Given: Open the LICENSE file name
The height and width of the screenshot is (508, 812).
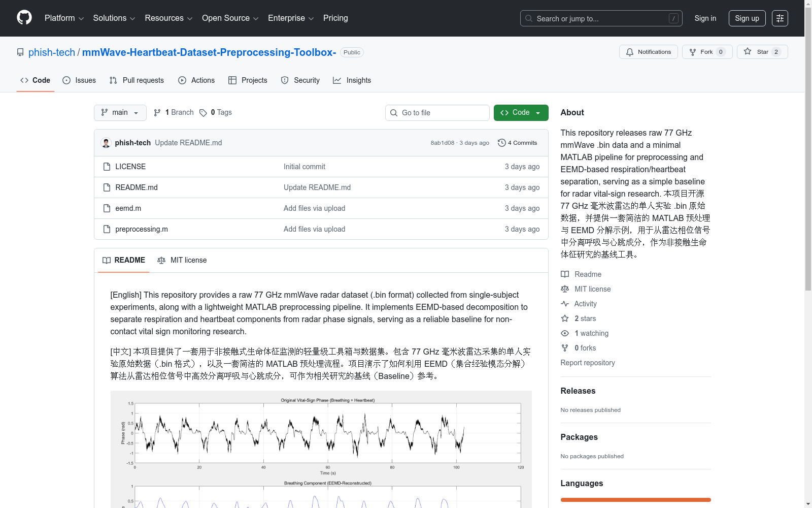Looking at the screenshot, I should (130, 167).
